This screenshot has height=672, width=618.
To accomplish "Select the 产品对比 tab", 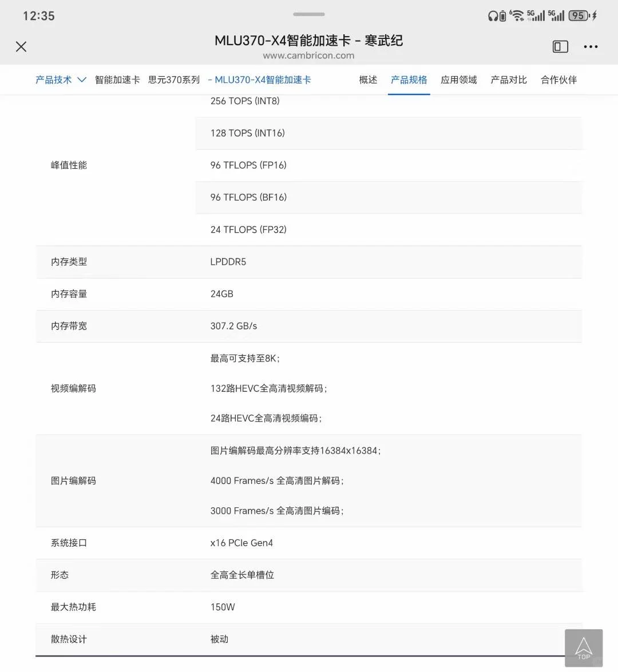I will tap(508, 79).
